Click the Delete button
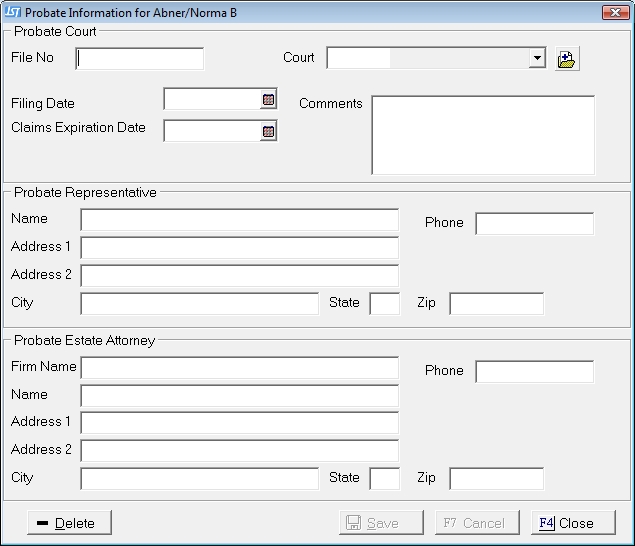Screen dimensions: 635x546 coord(70,523)
